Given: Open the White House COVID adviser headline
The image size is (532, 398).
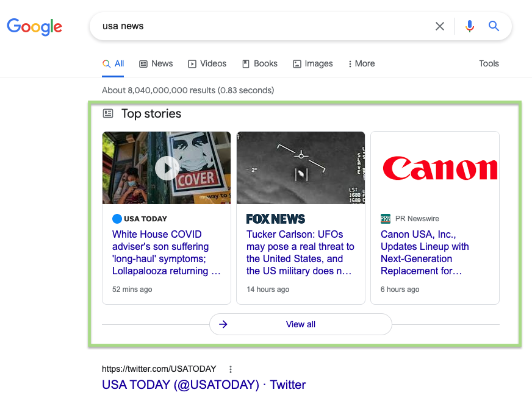Looking at the screenshot, I should 166,252.
